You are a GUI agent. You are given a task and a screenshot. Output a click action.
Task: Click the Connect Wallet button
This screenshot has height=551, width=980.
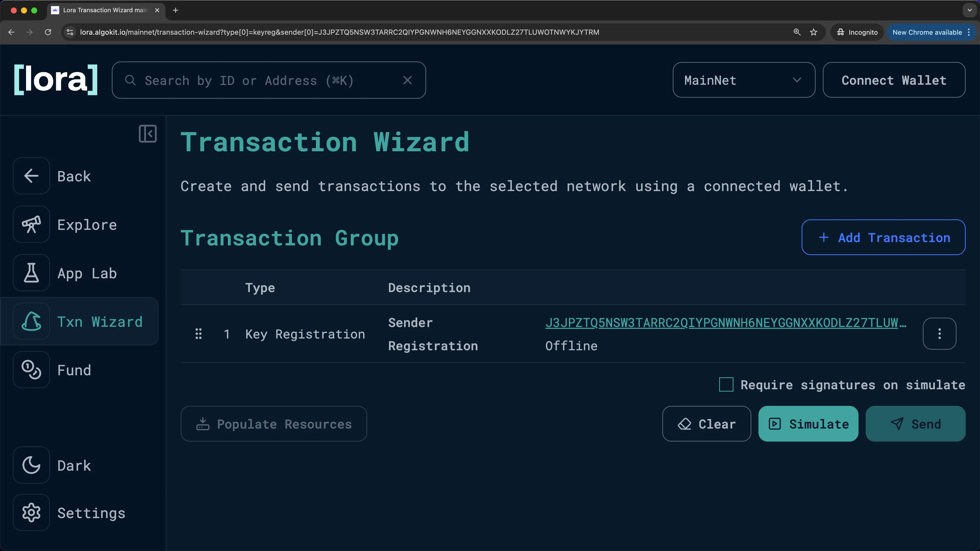[894, 80]
